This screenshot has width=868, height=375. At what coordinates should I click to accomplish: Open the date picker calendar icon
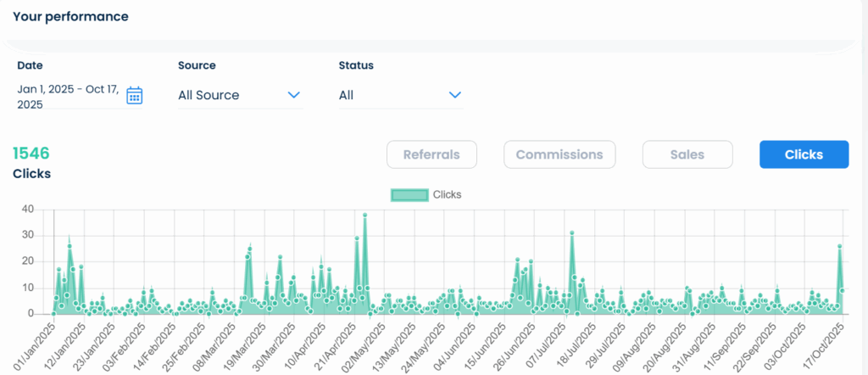click(134, 95)
